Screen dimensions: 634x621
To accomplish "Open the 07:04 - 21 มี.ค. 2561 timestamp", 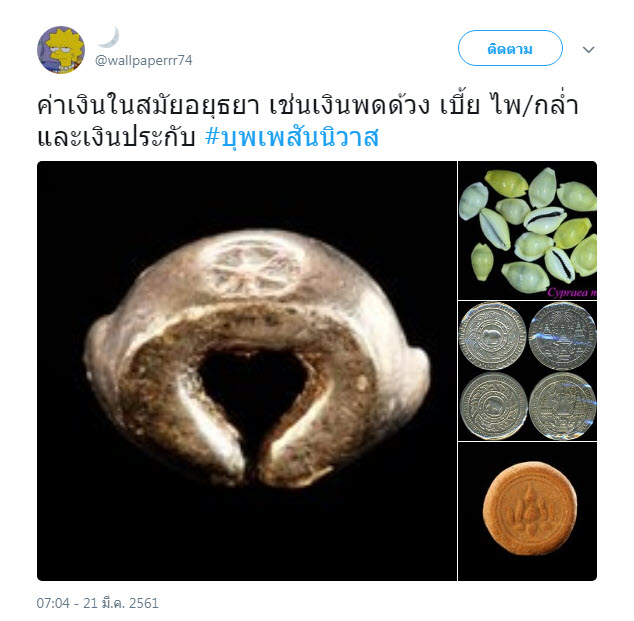I will [x=97, y=603].
